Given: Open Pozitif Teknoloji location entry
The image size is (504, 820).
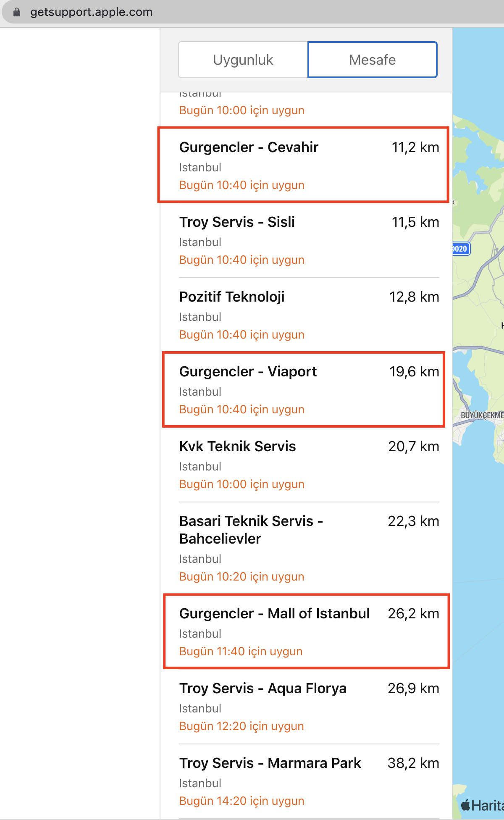Looking at the screenshot, I should (309, 315).
